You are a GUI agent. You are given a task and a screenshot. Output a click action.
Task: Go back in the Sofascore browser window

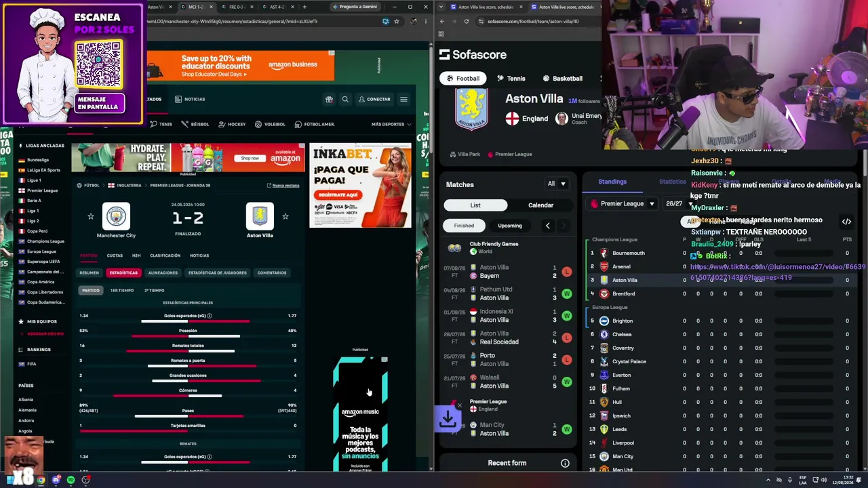(x=442, y=21)
